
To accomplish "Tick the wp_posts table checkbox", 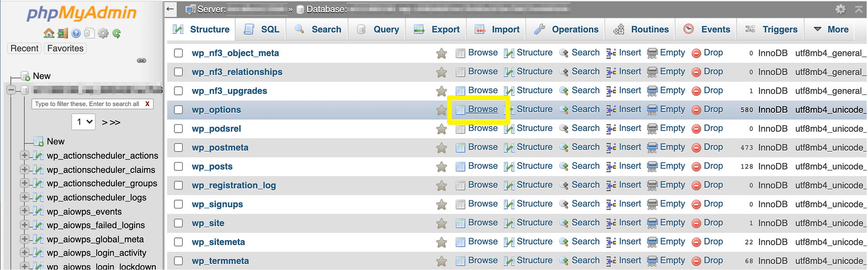I will point(178,166).
